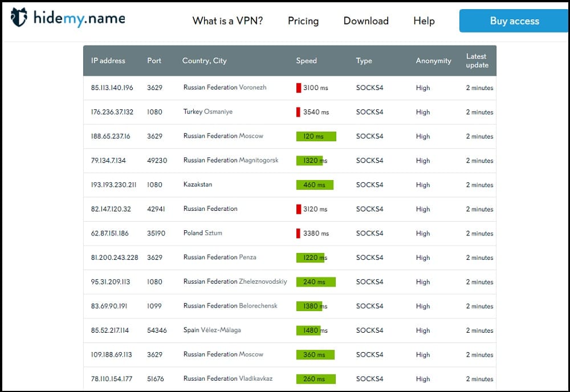Click High anonymity in the Kazakstan row

423,185
